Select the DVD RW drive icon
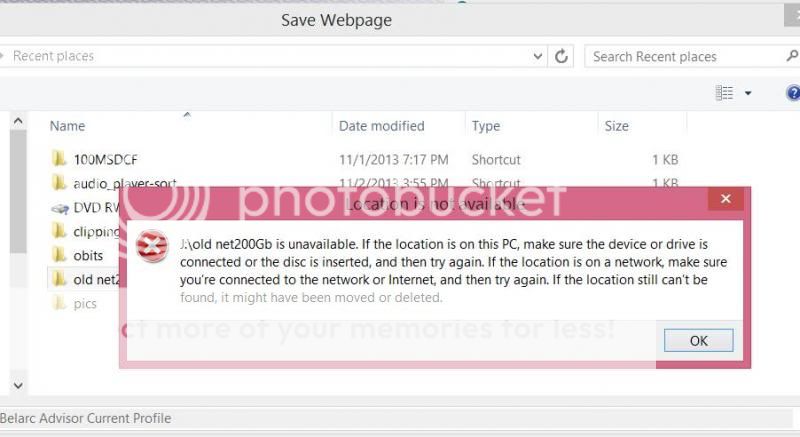 60,208
